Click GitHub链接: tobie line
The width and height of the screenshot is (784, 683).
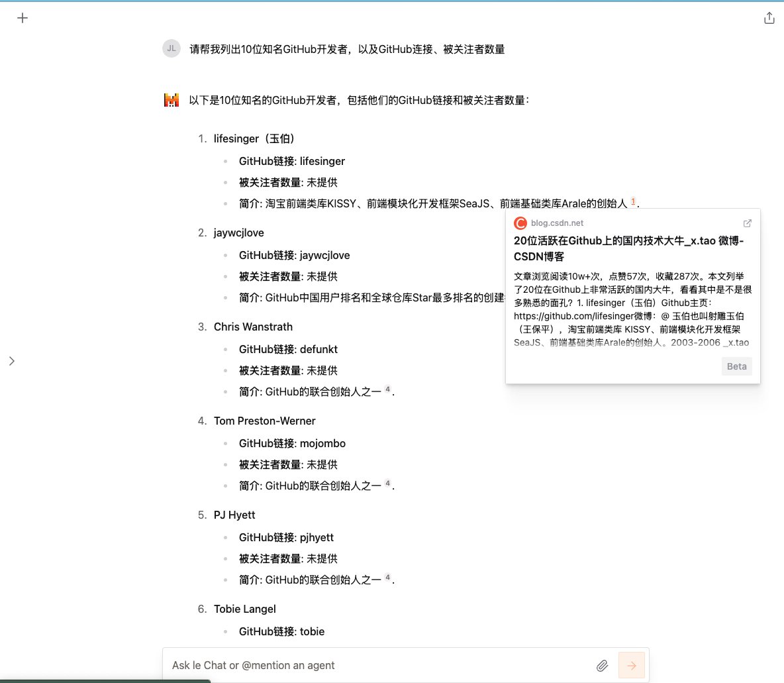click(x=281, y=631)
